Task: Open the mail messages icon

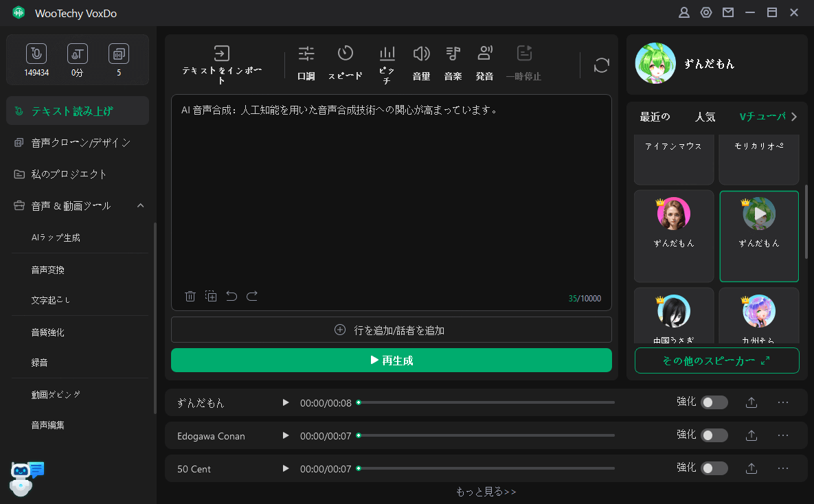Action: click(728, 12)
